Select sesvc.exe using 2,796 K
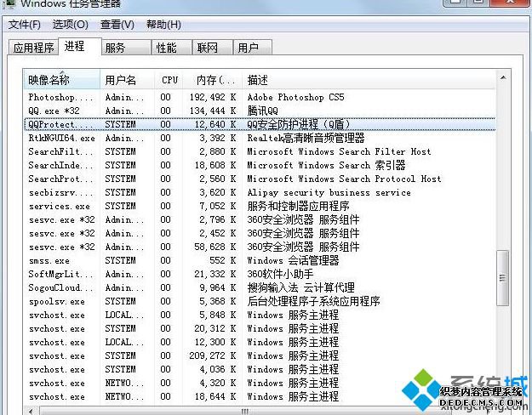Viewport: 532px width, 415px height. point(260,219)
